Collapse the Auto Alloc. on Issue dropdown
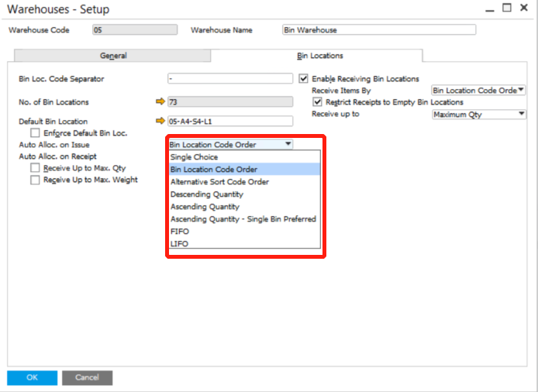 click(x=288, y=144)
